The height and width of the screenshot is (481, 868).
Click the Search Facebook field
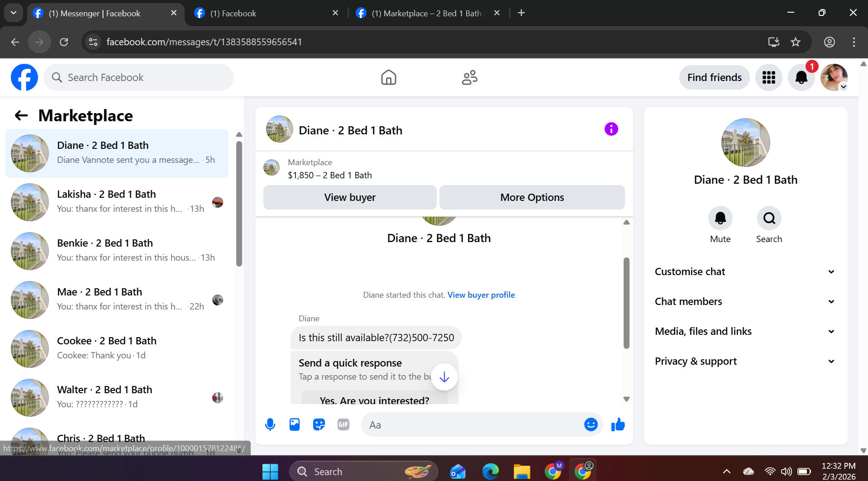[x=138, y=77]
